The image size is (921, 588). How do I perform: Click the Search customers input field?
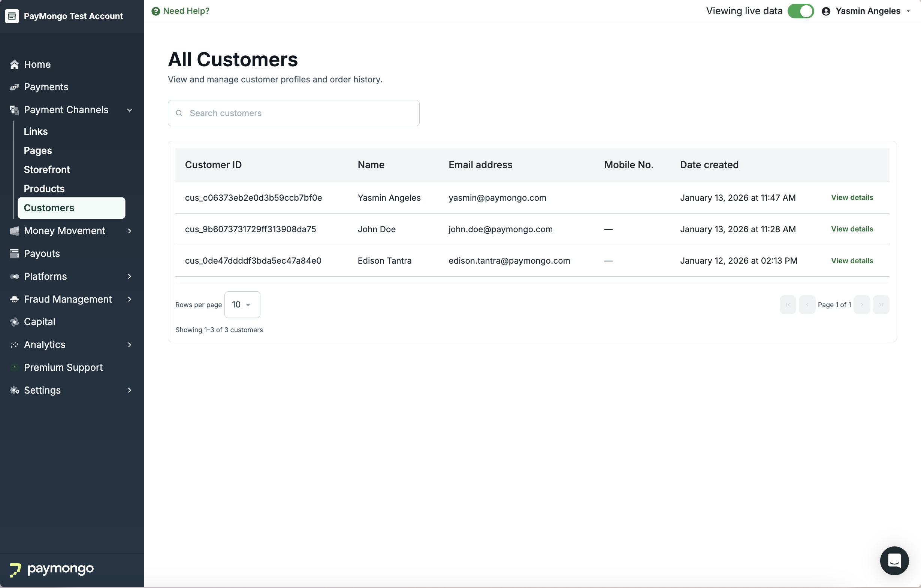coord(298,113)
